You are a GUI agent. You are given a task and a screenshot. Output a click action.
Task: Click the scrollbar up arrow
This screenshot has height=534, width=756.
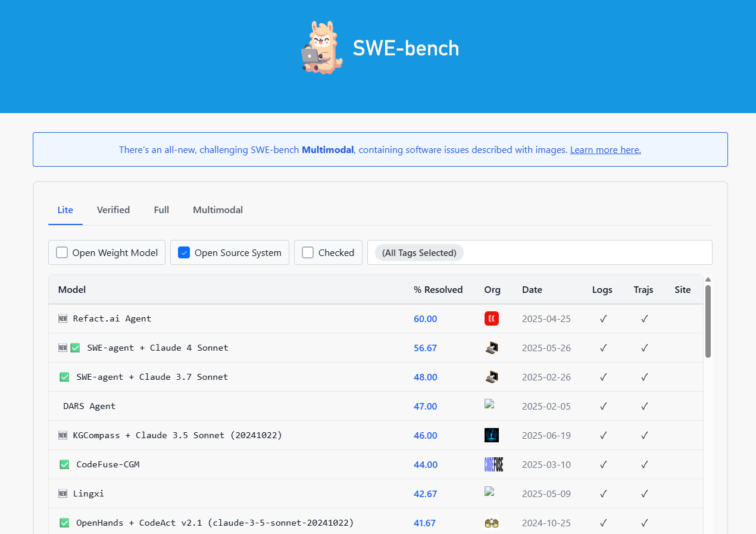click(x=708, y=279)
